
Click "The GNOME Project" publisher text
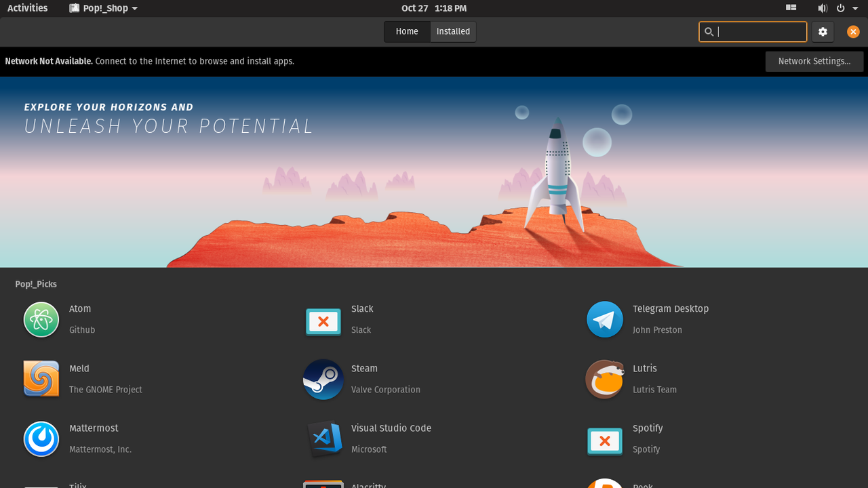[x=106, y=390]
